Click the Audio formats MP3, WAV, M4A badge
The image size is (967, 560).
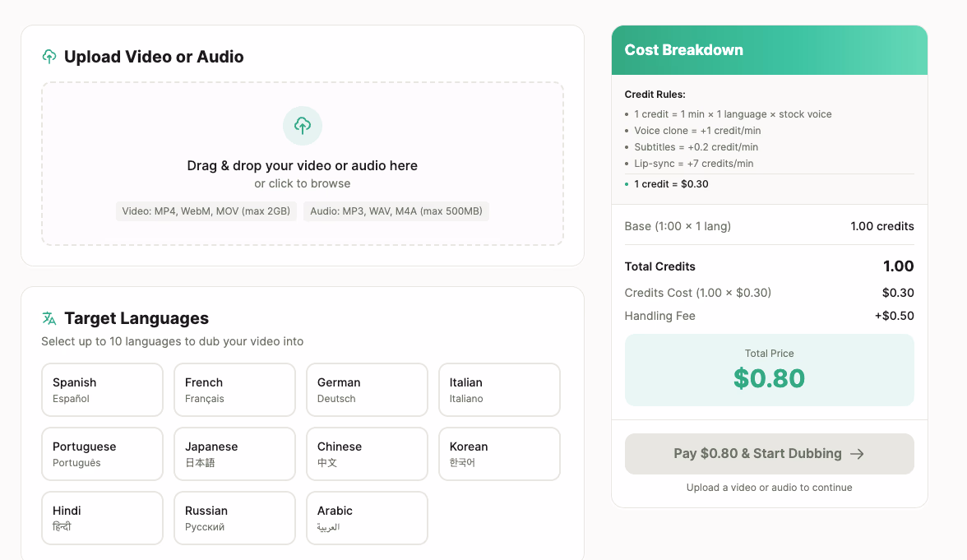pos(396,211)
